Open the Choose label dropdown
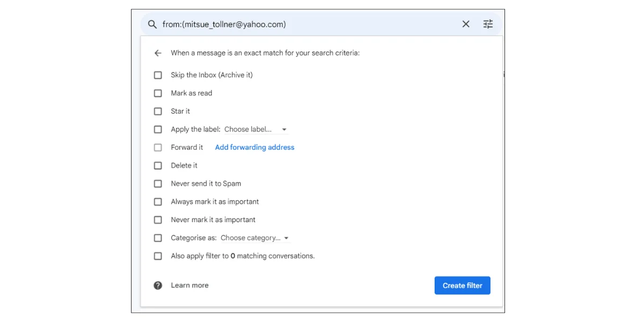 (255, 129)
